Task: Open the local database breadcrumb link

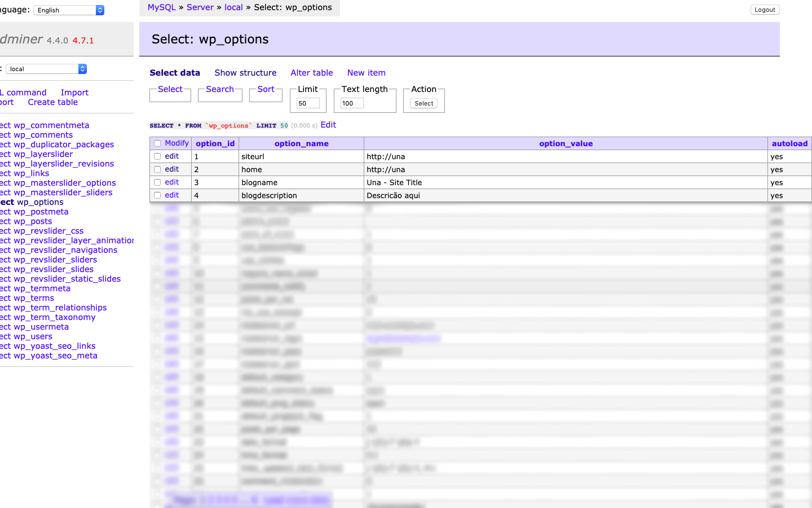Action: pyautogui.click(x=233, y=7)
